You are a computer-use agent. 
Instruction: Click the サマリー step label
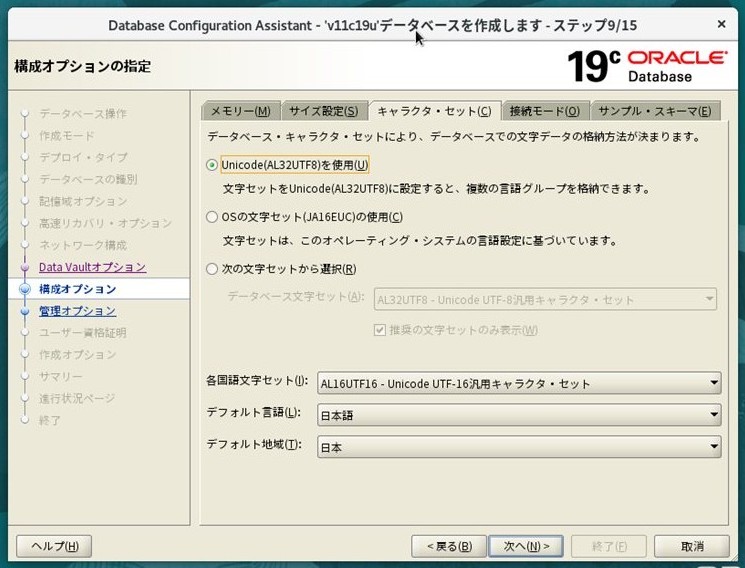61,376
